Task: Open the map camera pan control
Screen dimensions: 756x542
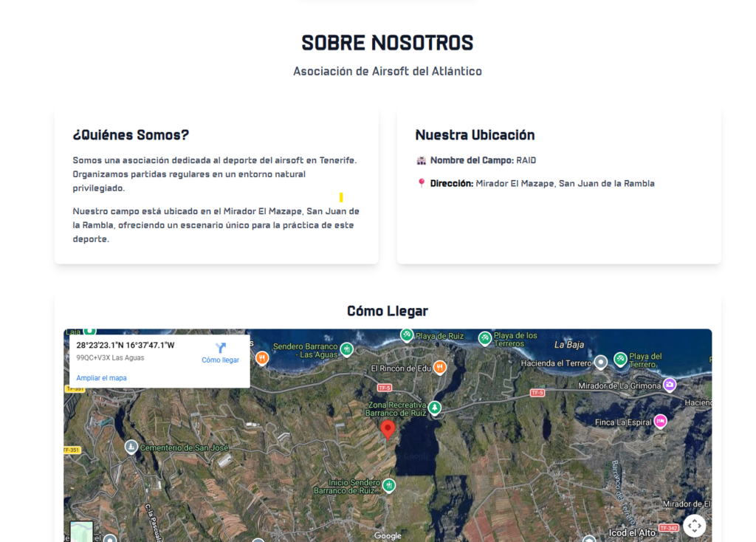Action: coord(694,525)
